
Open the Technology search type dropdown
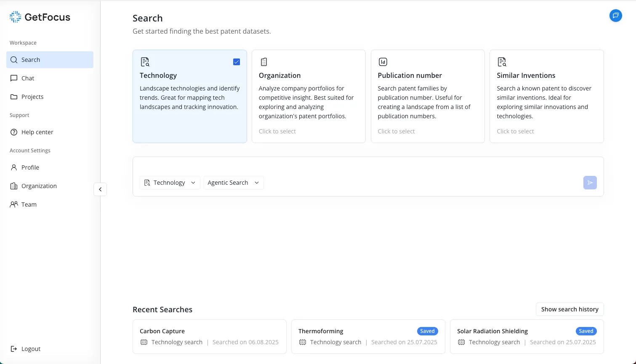(x=170, y=183)
